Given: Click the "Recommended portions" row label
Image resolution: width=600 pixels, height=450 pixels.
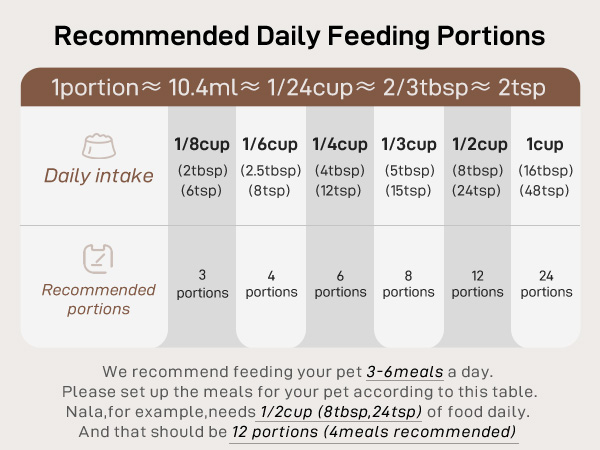Looking at the screenshot, I should pos(98,299).
